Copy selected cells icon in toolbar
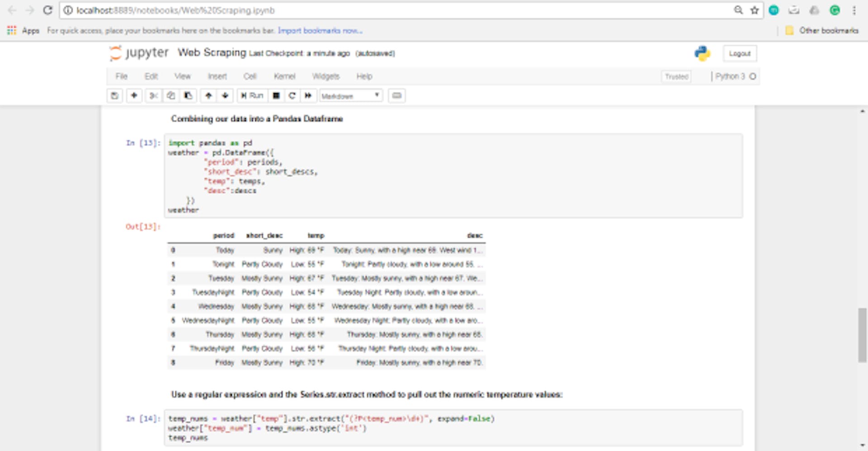The width and height of the screenshot is (868, 451). [x=171, y=95]
